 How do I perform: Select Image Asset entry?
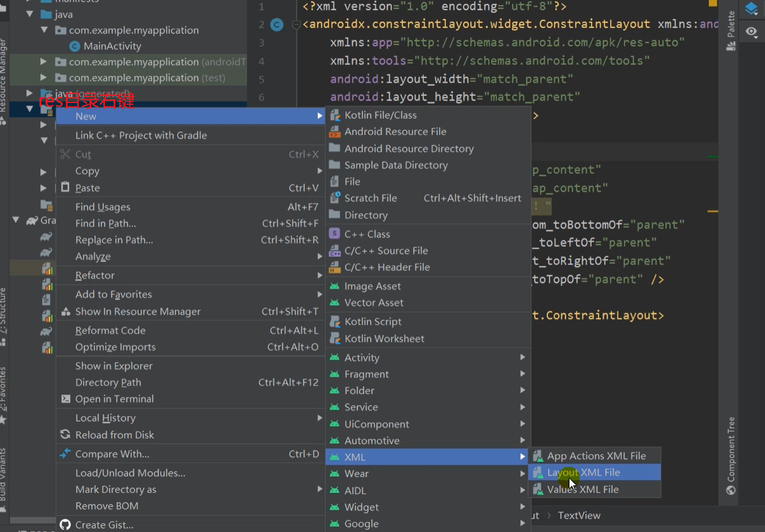pos(428,286)
